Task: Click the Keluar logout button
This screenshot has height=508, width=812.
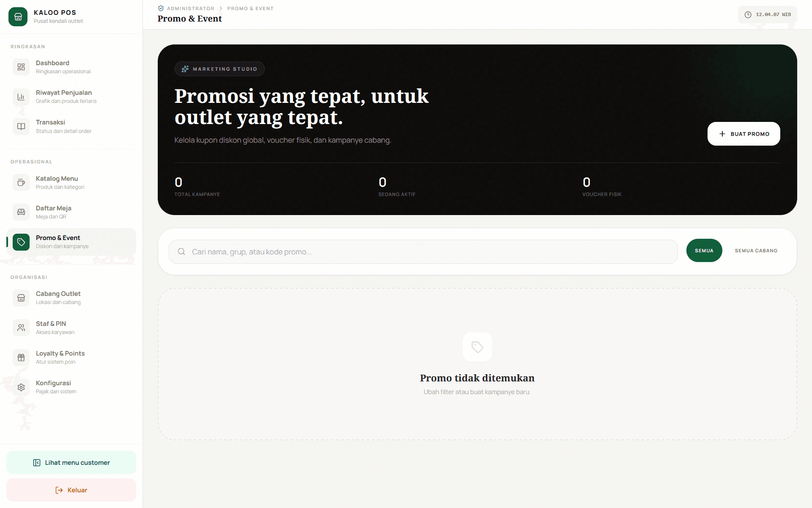Action: 71,490
